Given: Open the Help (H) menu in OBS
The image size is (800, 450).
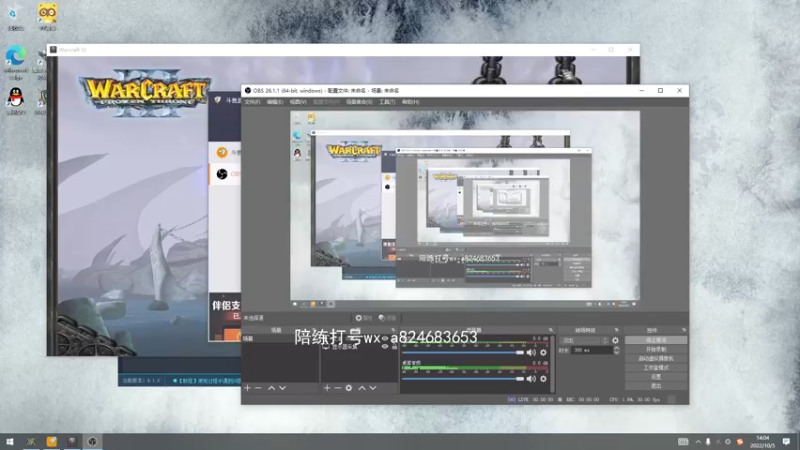Looking at the screenshot, I should [x=410, y=102].
